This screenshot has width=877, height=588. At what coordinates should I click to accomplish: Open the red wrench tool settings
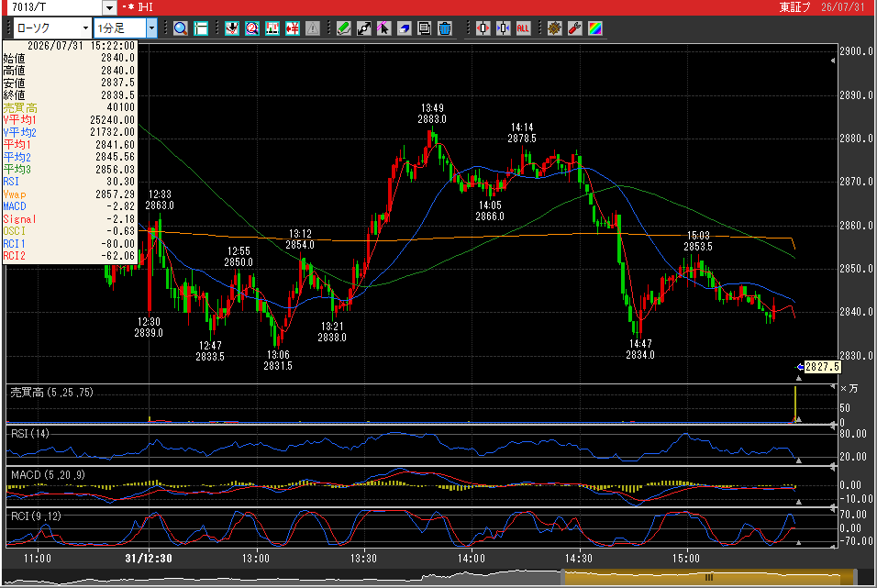pyautogui.click(x=574, y=28)
